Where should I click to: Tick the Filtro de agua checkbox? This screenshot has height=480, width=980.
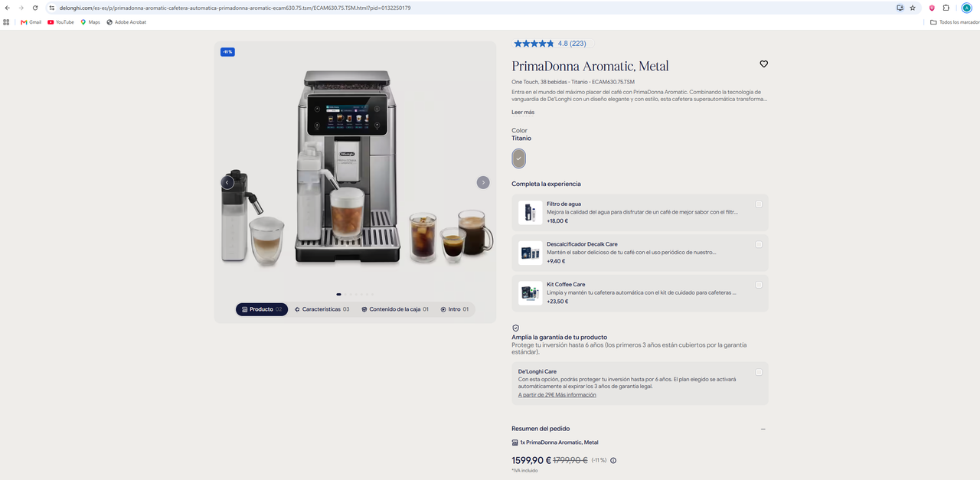(x=759, y=204)
